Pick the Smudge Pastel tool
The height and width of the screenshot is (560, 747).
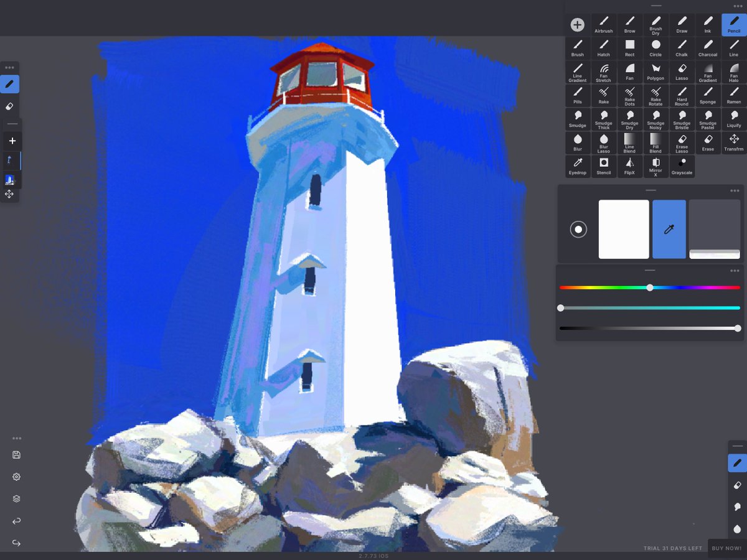(x=708, y=119)
